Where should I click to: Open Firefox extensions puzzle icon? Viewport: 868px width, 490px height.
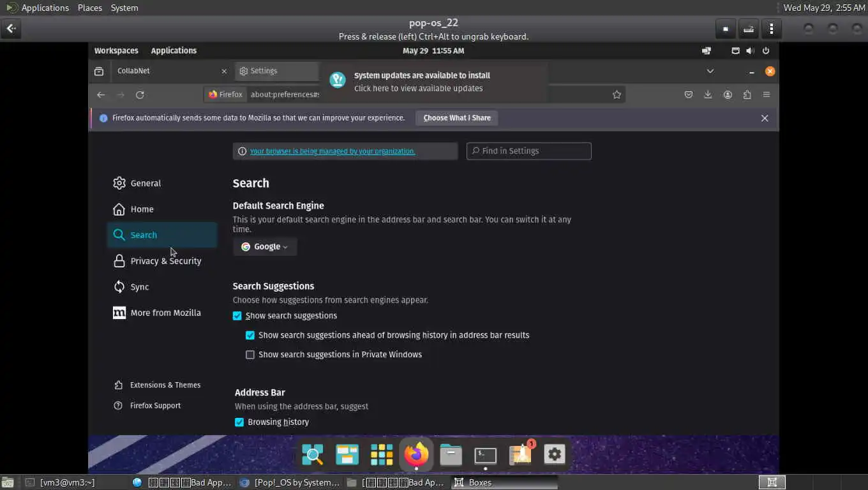[x=747, y=94]
